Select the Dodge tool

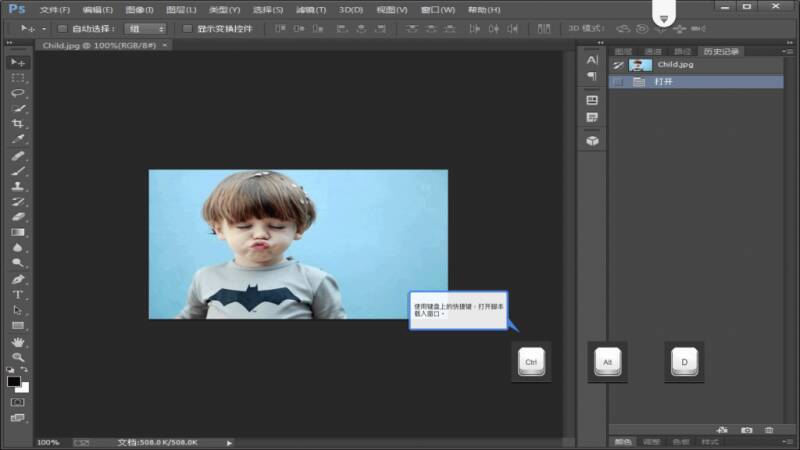[x=18, y=263]
